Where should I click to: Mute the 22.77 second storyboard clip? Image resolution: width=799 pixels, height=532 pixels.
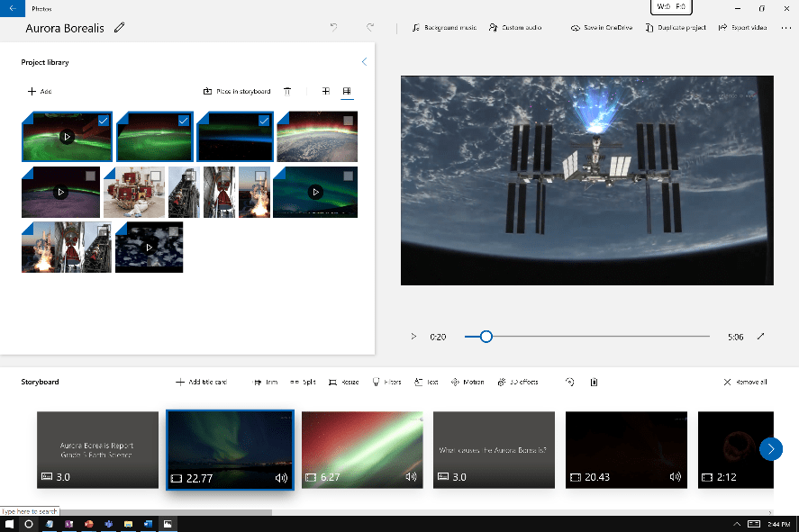281,480
